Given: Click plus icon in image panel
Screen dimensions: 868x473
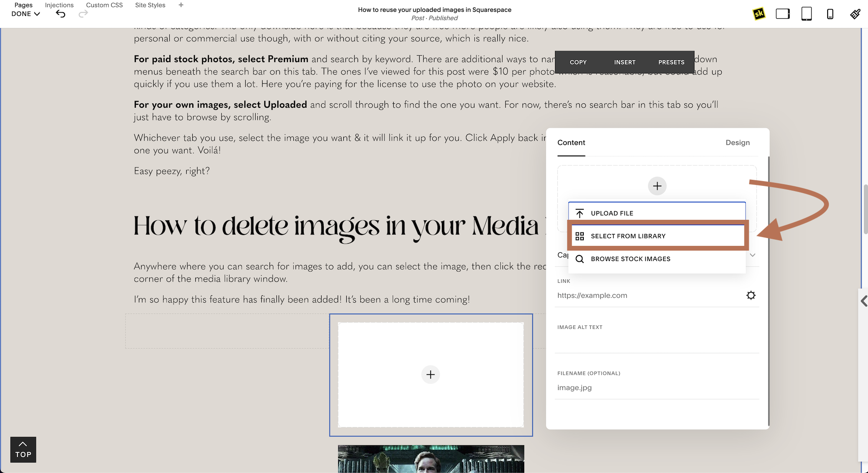Looking at the screenshot, I should point(657,186).
